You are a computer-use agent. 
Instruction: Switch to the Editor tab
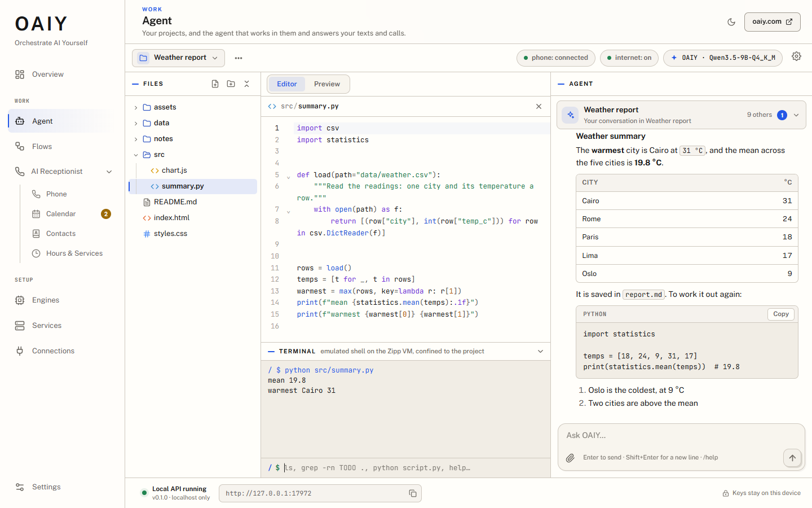[x=286, y=84]
